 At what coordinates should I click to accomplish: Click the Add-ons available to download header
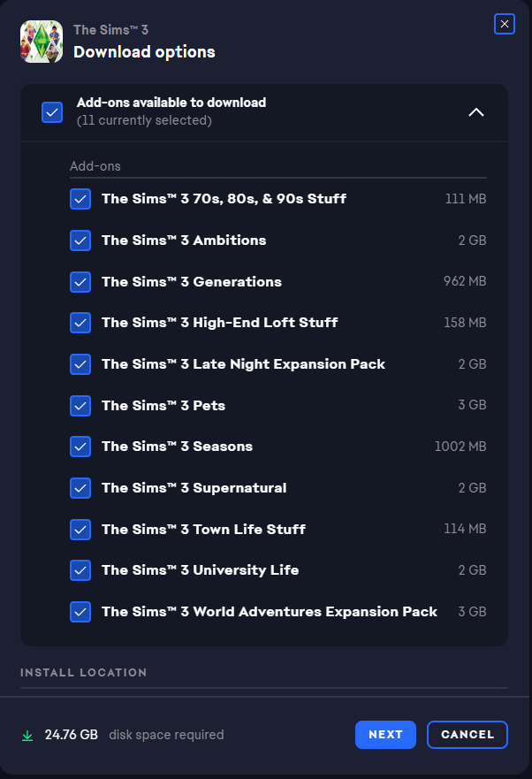(171, 103)
